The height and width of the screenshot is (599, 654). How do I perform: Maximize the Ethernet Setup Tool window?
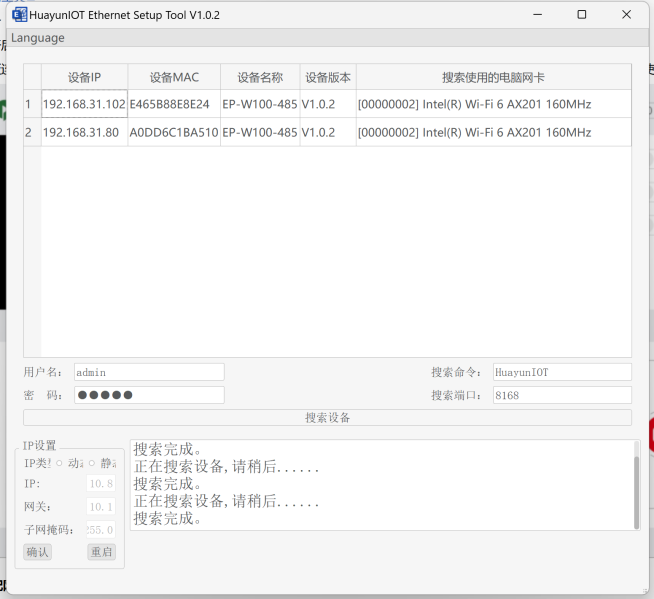click(x=582, y=15)
